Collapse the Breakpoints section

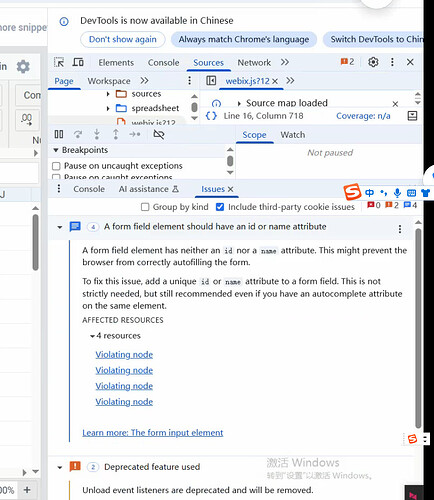[x=56, y=150]
